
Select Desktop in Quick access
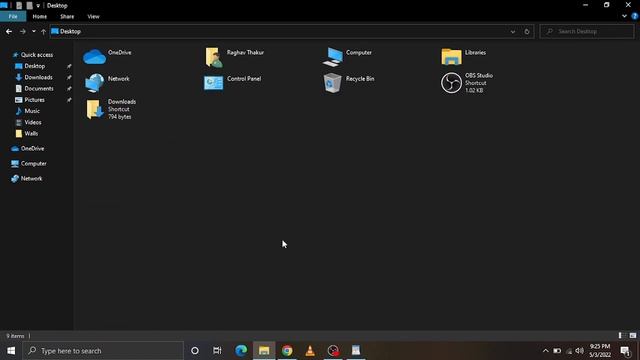[35, 66]
